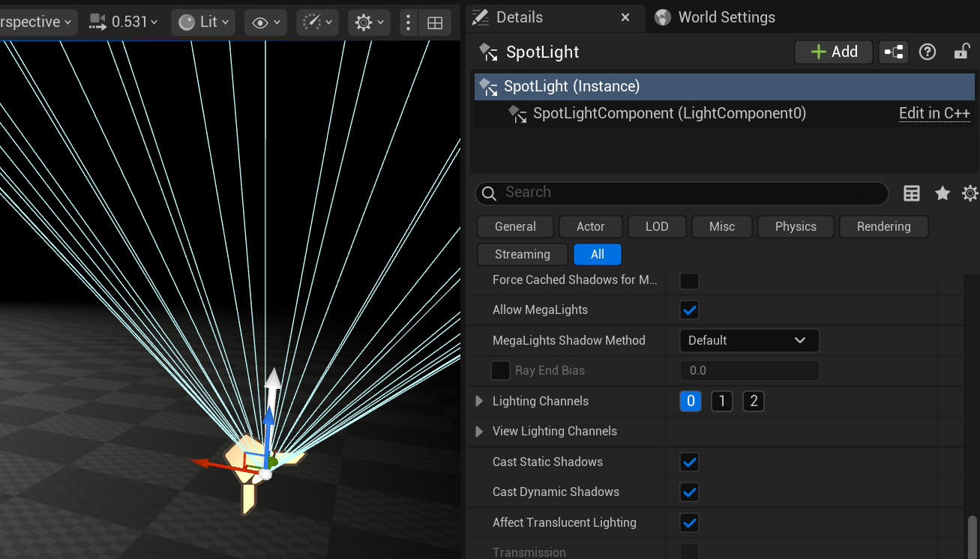
Task: Select the Actor filter category
Action: (591, 226)
